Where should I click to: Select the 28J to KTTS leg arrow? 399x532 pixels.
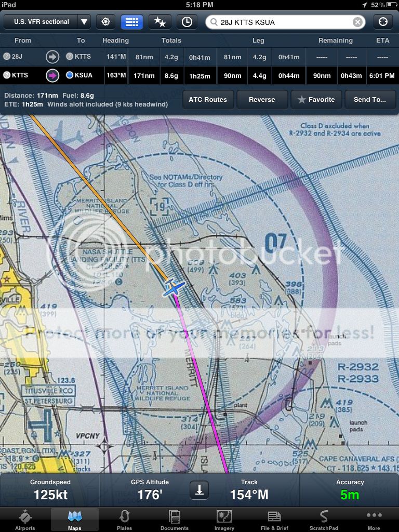pos(52,57)
